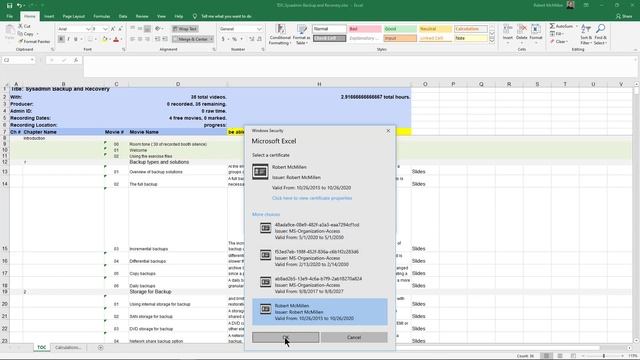
Task: Open Find & Select menu
Action: [x=600, y=34]
